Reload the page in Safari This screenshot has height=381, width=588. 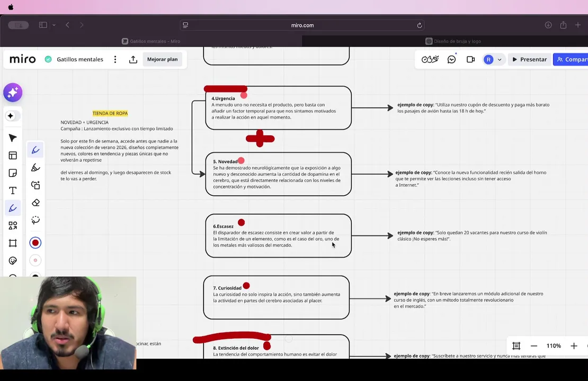[419, 25]
